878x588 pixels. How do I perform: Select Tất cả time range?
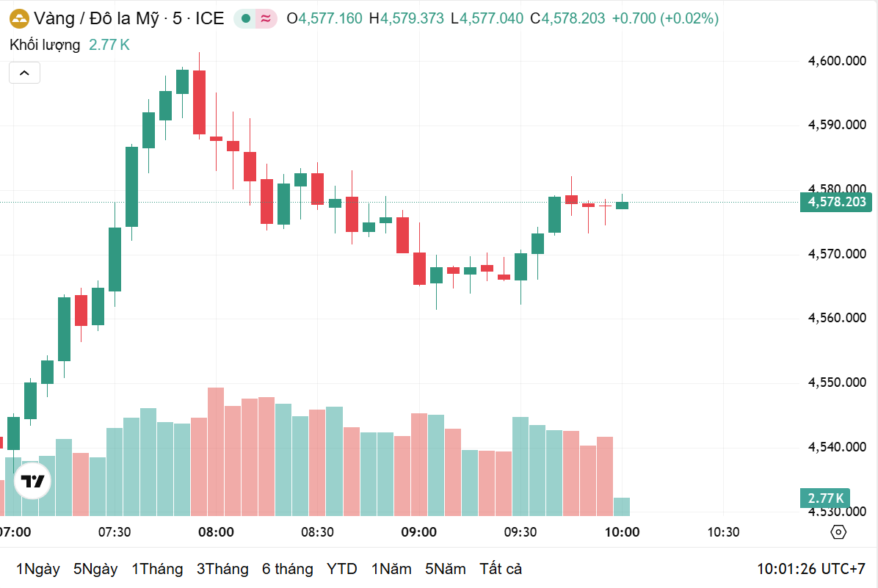[x=501, y=569]
